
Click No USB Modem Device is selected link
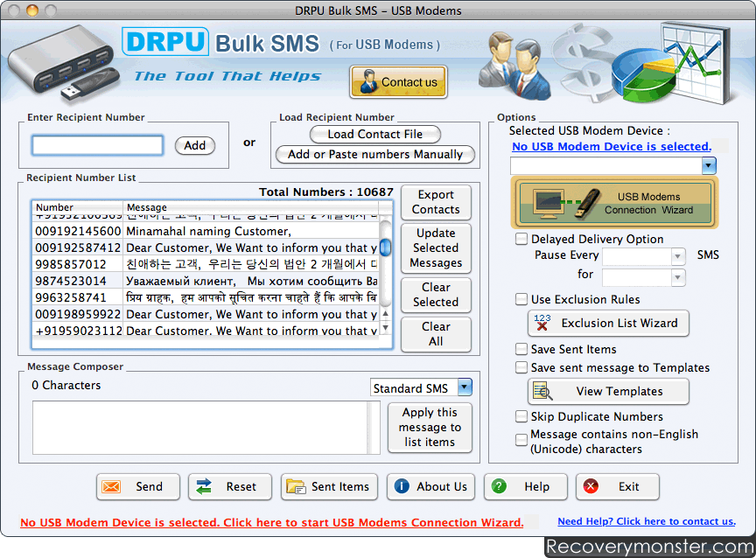coord(612,146)
